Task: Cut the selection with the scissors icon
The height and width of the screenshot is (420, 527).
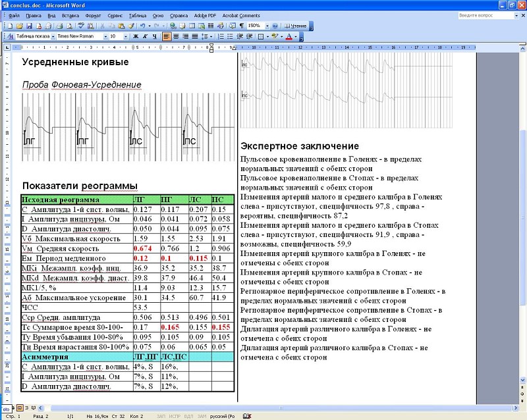Action: point(103,26)
